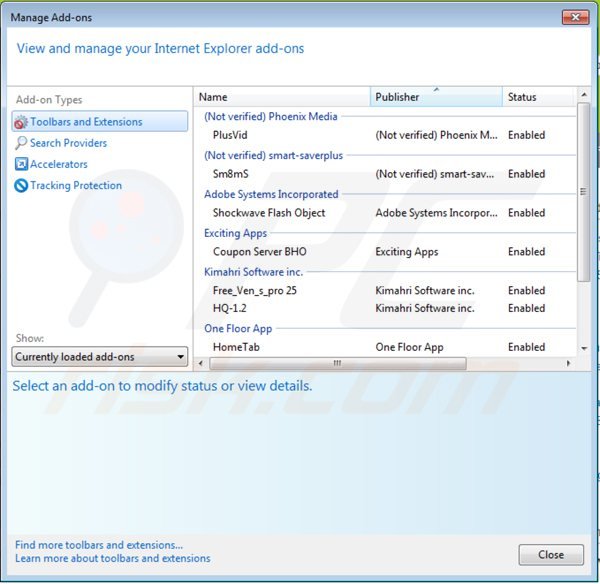The height and width of the screenshot is (584, 600).
Task: Click the Accelerators arrow icon
Action: tap(21, 164)
